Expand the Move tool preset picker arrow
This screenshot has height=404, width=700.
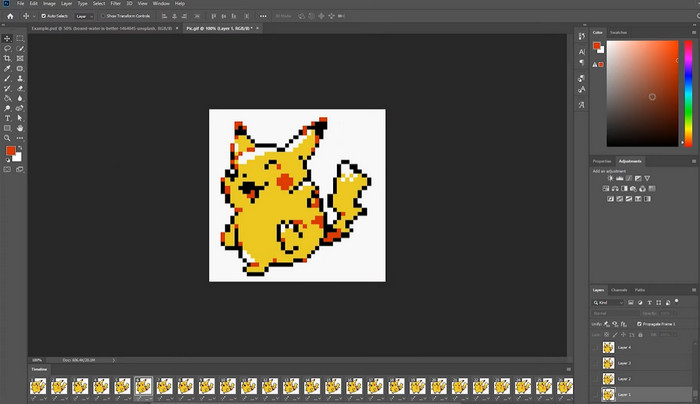click(34, 17)
